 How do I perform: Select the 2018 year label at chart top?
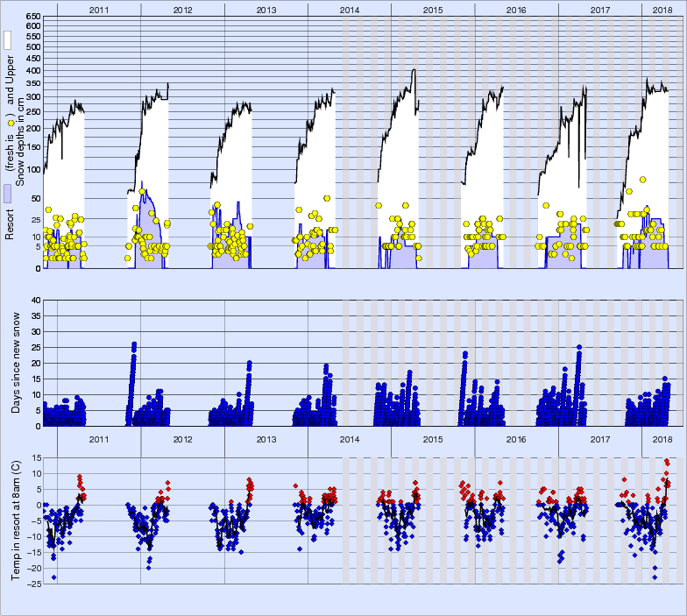(663, 10)
